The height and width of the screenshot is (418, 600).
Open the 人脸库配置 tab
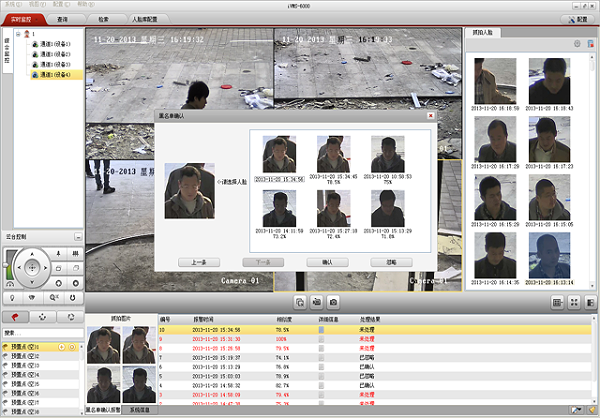point(148,19)
